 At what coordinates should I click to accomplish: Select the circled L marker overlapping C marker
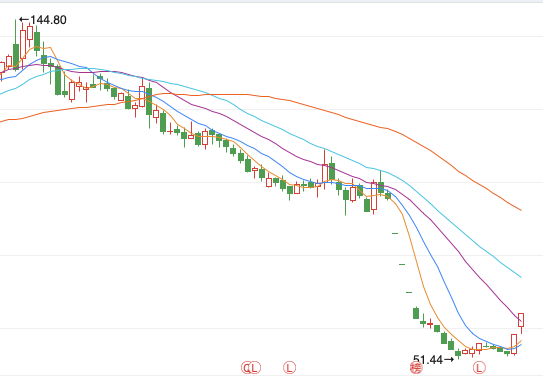click(255, 368)
